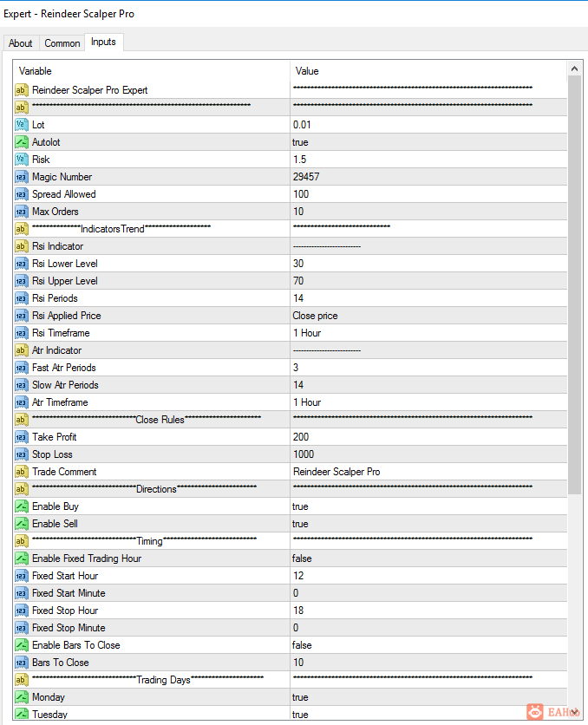588x725 pixels.
Task: Open the Rsi Timeframe 1 Hour dropdown
Action: point(428,333)
